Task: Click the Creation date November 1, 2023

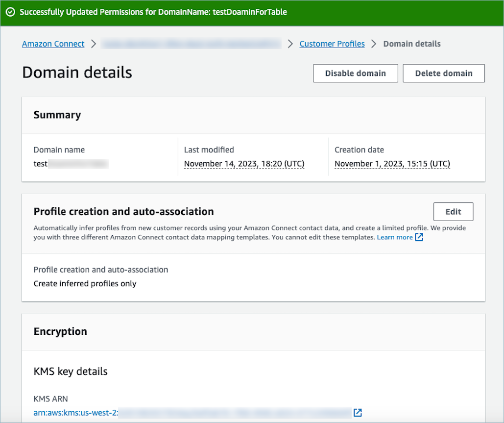Action: tap(392, 164)
